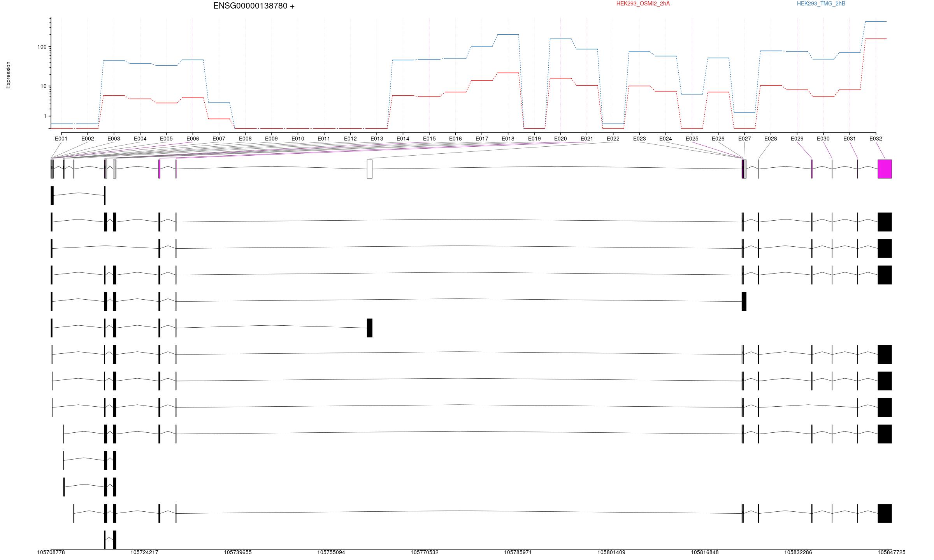Click exon bin label E025
Image resolution: width=934 pixels, height=560 pixels.
692,139
